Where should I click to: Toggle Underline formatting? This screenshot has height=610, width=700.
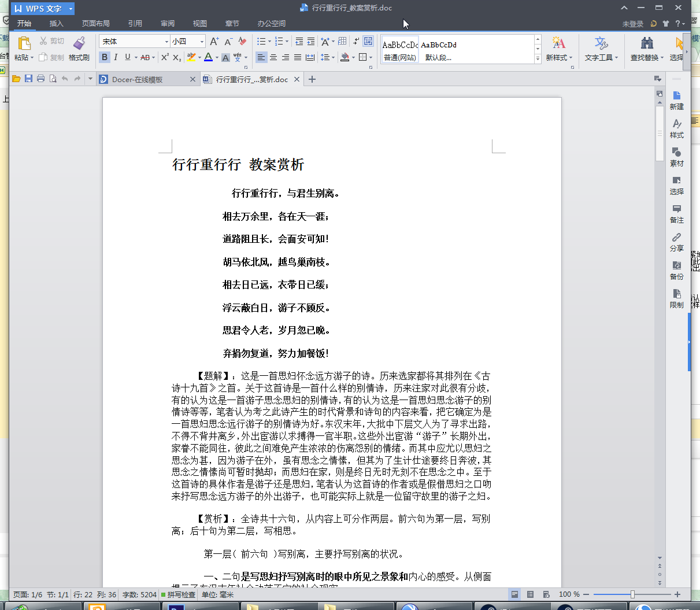coord(127,57)
